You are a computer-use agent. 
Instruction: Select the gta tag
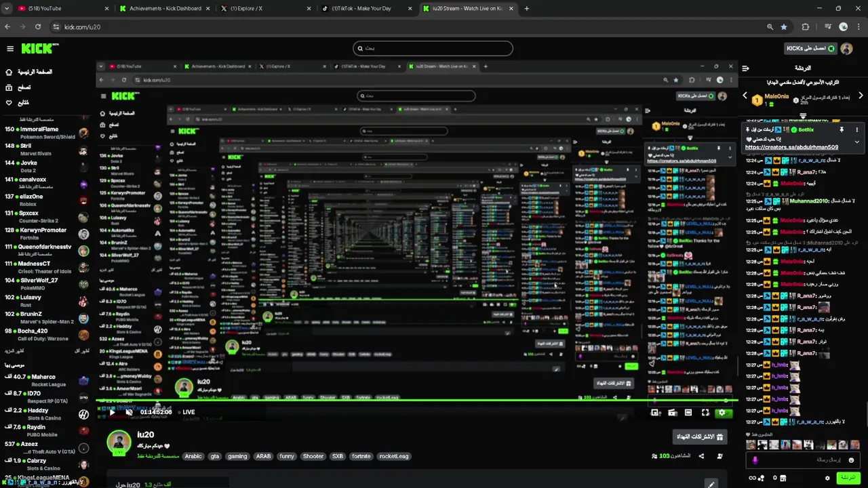[215, 456]
